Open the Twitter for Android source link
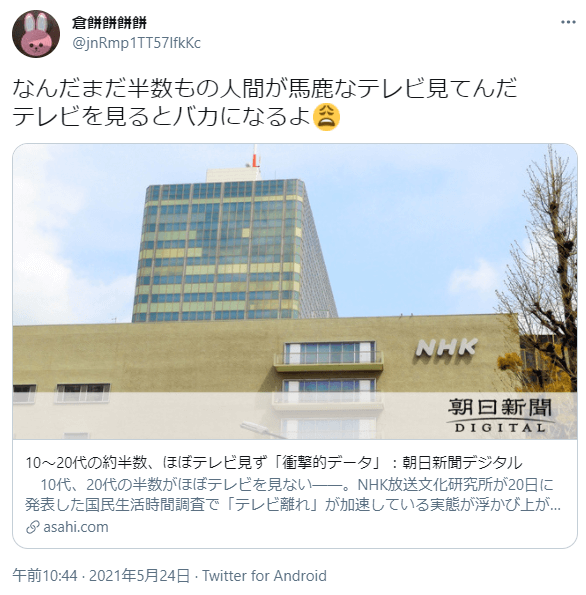The width and height of the screenshot is (586, 595). [x=264, y=576]
